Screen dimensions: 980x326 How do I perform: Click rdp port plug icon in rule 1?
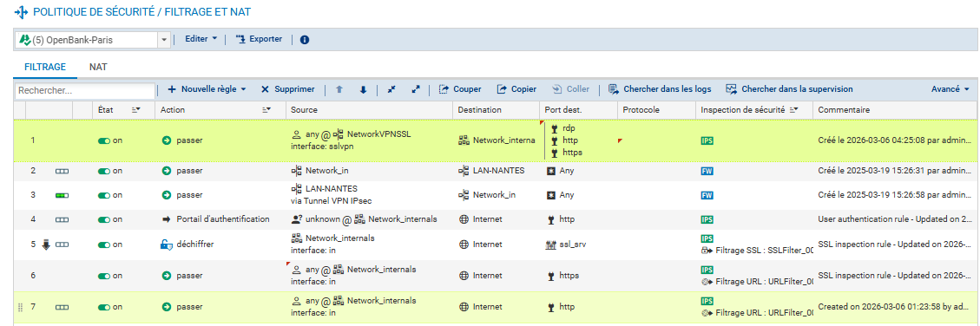click(x=553, y=128)
